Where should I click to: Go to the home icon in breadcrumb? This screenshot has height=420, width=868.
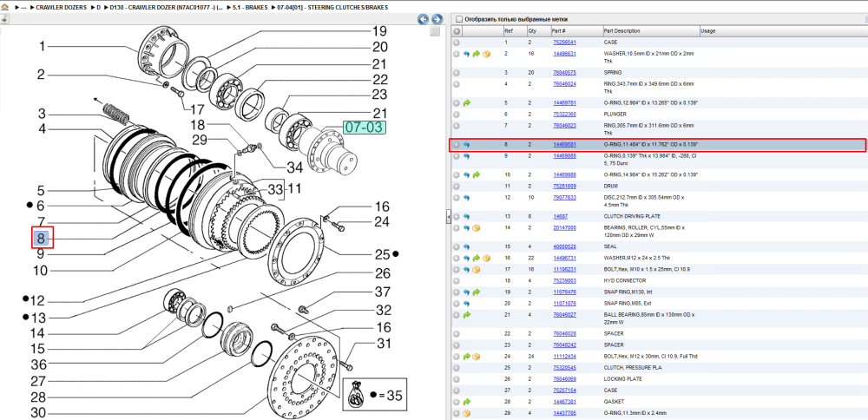[5, 8]
